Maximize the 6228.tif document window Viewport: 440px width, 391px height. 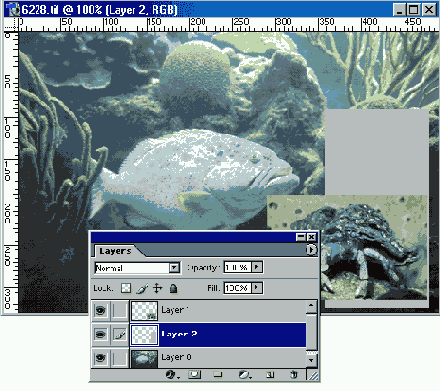pyautogui.click(x=414, y=10)
